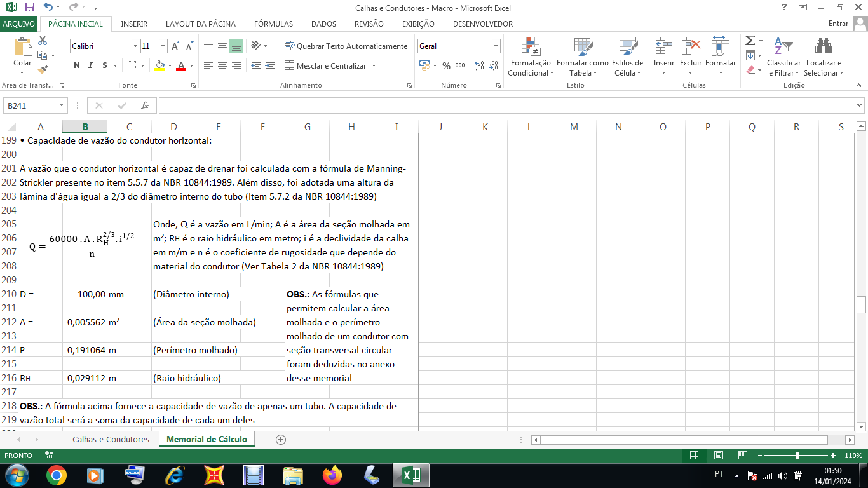Open Localizar e Selecionar binoculars

pos(824,57)
